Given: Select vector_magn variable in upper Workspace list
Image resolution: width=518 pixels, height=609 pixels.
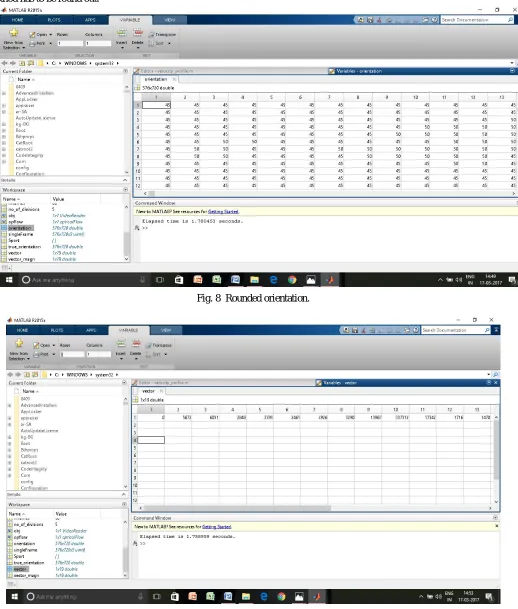Looking at the screenshot, I should tap(22, 259).
